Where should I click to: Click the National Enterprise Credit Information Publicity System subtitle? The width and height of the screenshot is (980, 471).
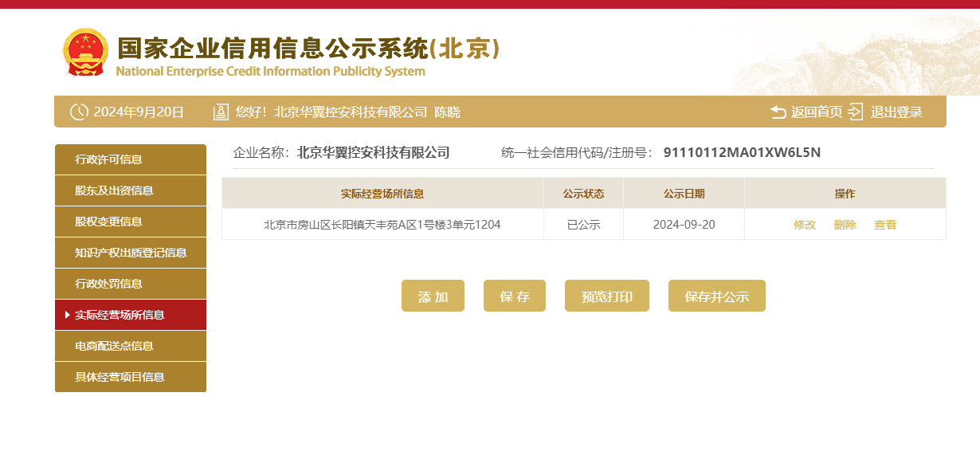tap(271, 72)
